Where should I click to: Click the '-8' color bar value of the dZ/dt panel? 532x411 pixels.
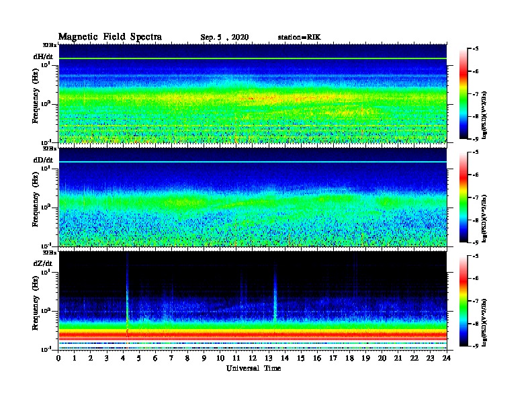[x=475, y=324]
